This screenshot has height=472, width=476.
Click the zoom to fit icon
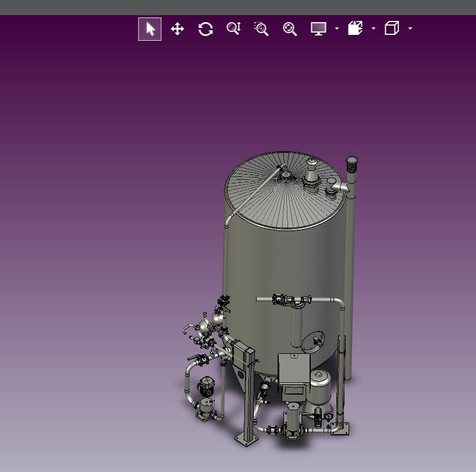tap(290, 29)
